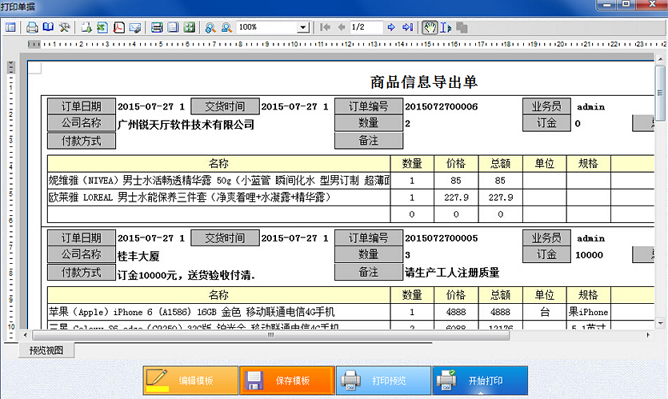The image size is (668, 399).
Task: Click the 保存模板 button
Action: click(x=287, y=380)
